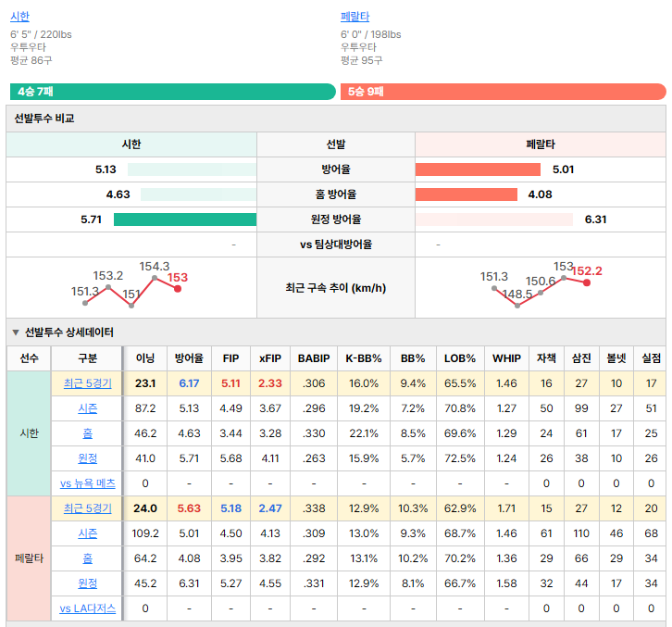Click 페랄타's recent 5.63 방어율 cell
Screen dimensions: 672x627
click(x=189, y=508)
